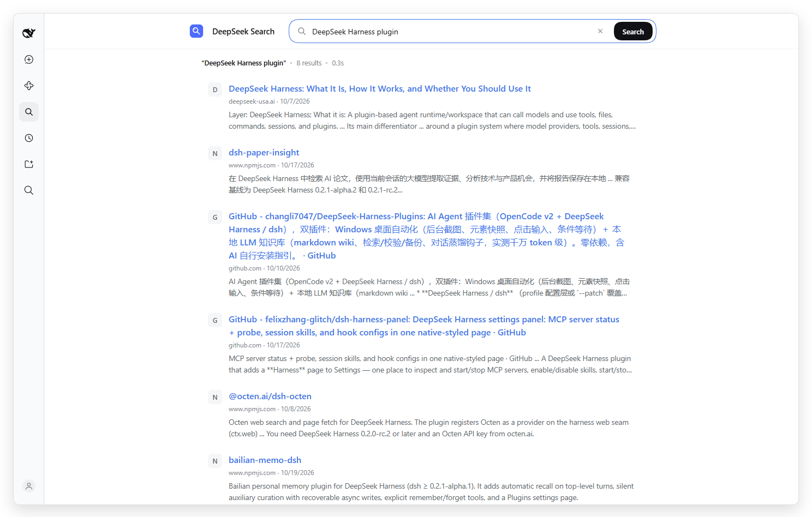Click the N favicon beside dsh-paper-insight
812x517 pixels.
pos(215,154)
